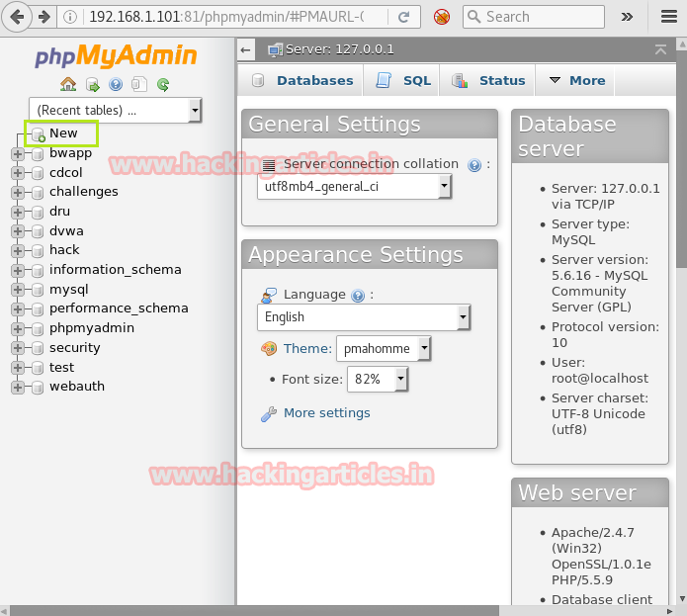Click the bwapp database icon
This screenshot has height=616, width=687.
pos(38,154)
